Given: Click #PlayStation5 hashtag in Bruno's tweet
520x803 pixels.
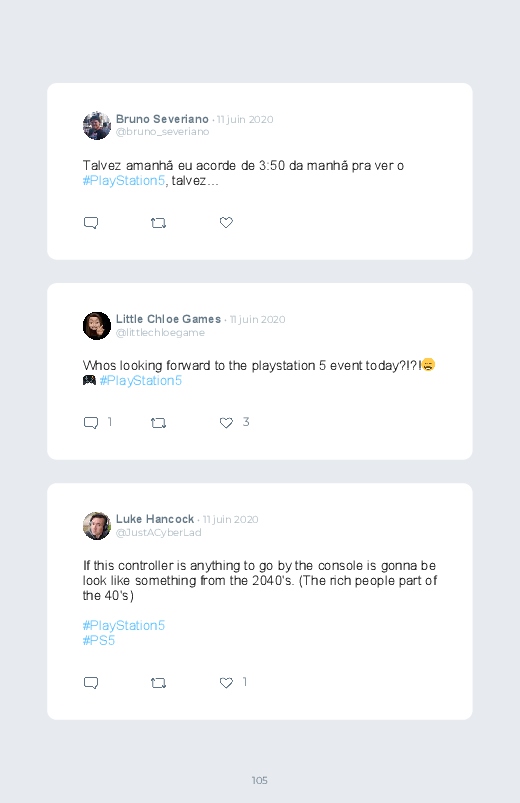Looking at the screenshot, I should tap(124, 181).
